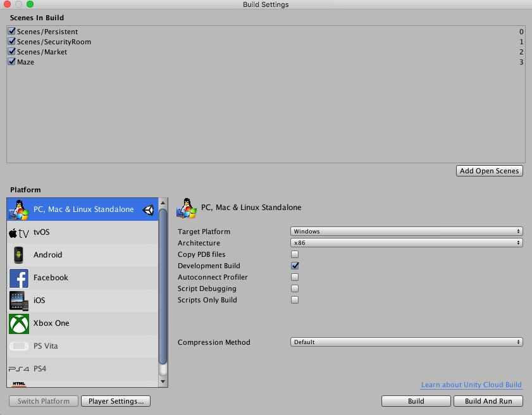Uncheck the Scenes/SecurityRoom scene checkbox
This screenshot has width=532, height=415.
(x=12, y=41)
